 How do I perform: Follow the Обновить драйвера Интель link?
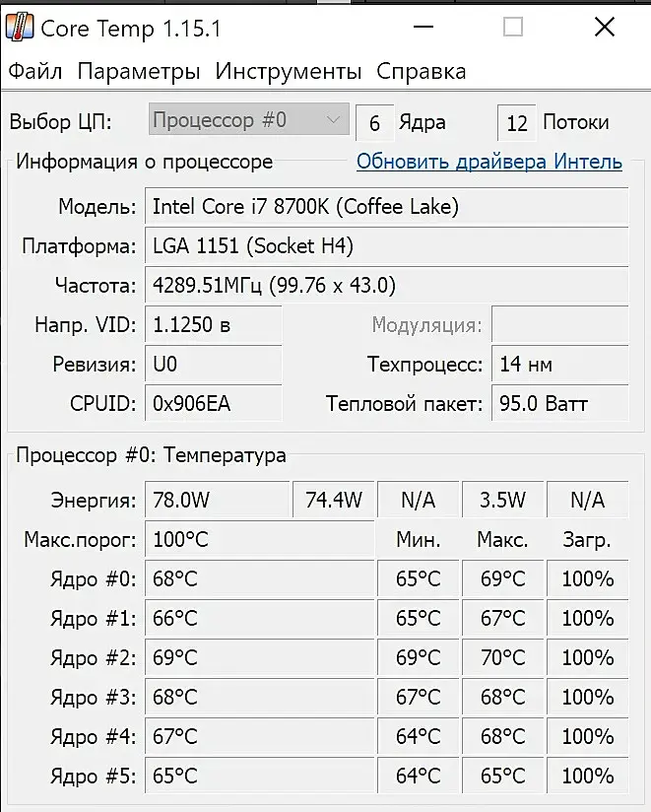click(489, 162)
